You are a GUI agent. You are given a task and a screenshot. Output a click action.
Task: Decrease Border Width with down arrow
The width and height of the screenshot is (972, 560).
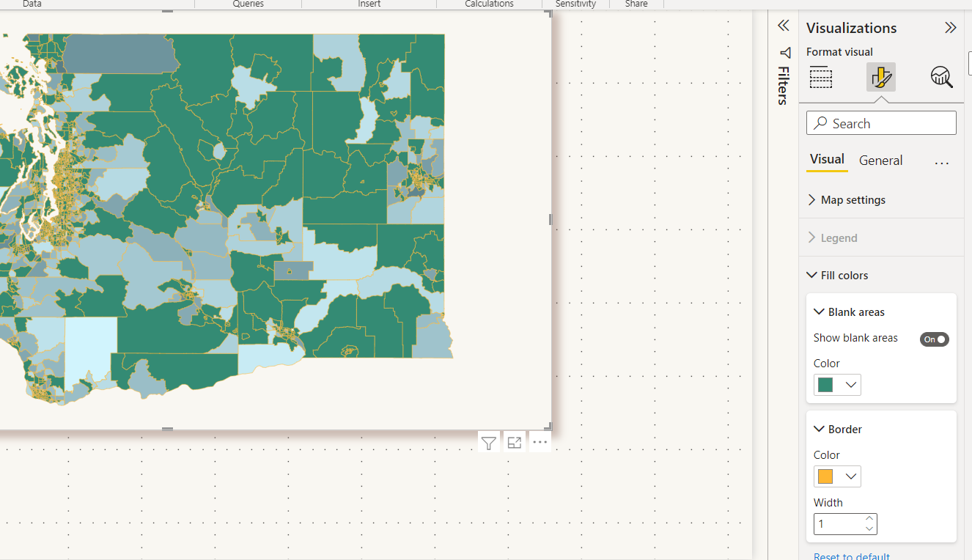(x=869, y=528)
